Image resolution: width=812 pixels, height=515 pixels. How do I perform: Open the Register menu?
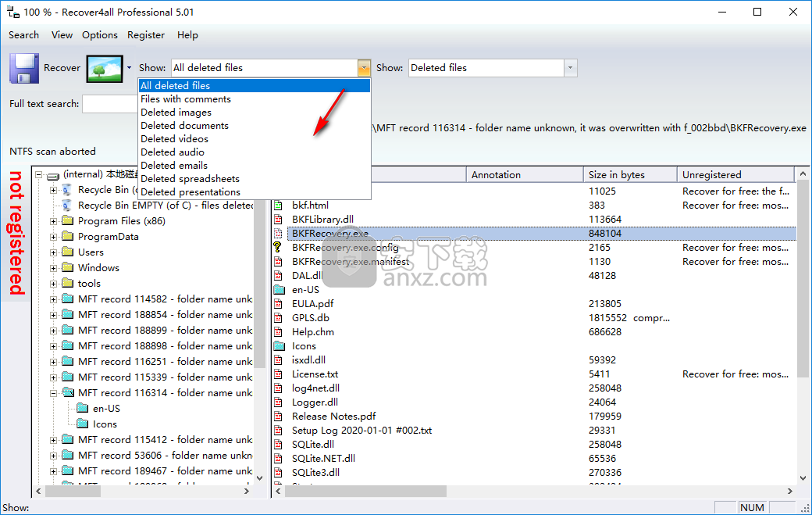[146, 34]
